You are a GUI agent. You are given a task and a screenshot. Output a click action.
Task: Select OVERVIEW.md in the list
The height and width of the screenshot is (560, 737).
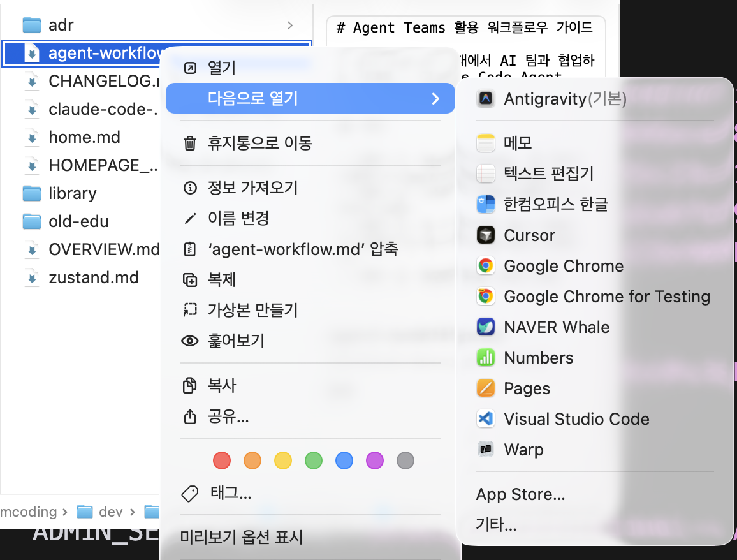point(81,249)
